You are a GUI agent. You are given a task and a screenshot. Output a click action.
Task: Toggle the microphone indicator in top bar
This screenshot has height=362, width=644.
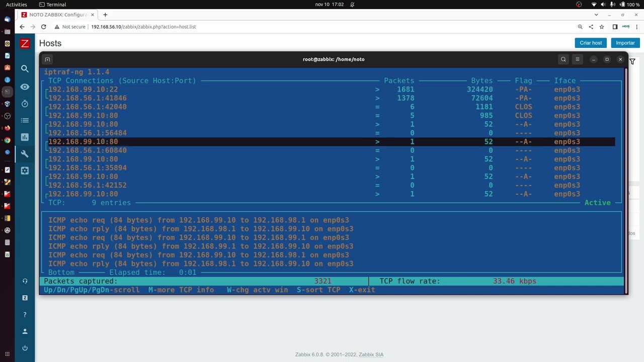612,5
